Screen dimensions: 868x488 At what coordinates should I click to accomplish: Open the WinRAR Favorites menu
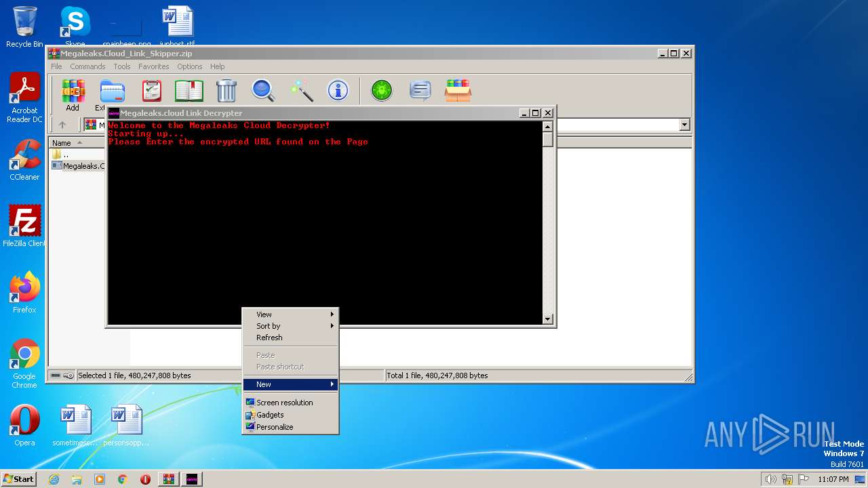pos(154,66)
